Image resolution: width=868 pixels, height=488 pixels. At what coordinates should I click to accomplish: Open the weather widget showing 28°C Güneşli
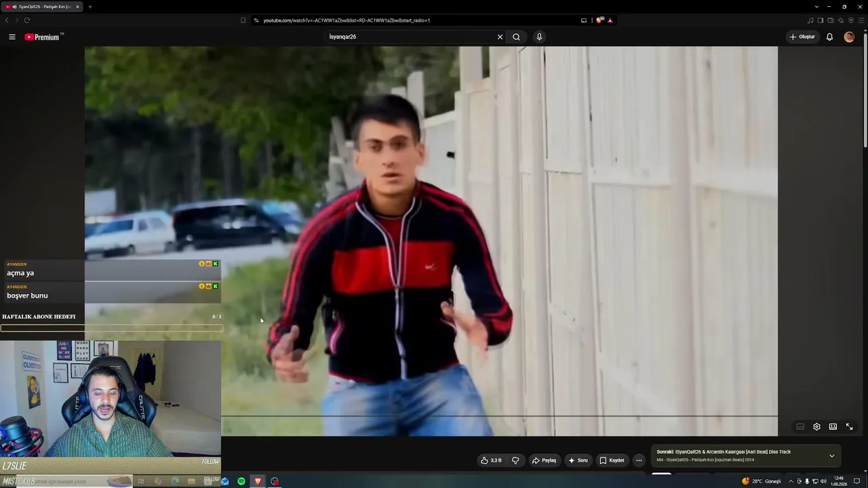762,481
